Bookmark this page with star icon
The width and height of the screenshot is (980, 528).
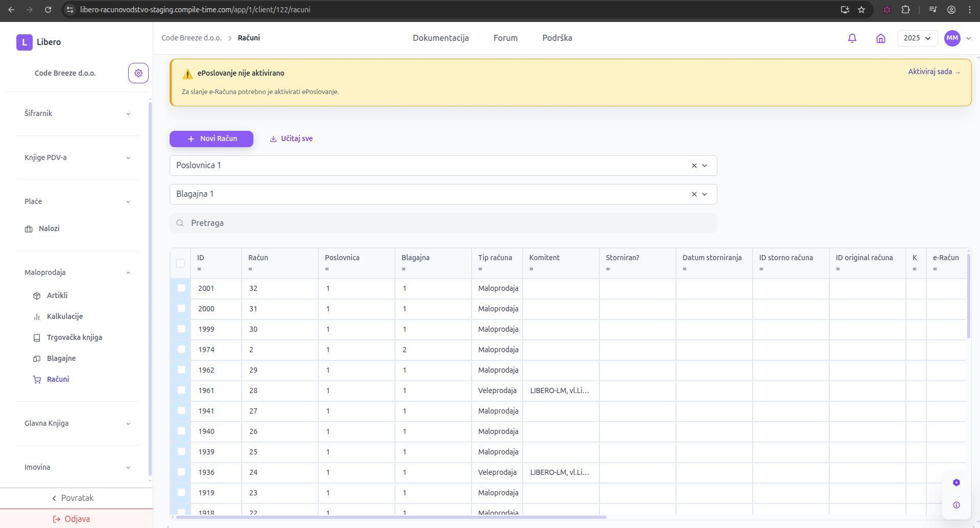click(x=861, y=10)
